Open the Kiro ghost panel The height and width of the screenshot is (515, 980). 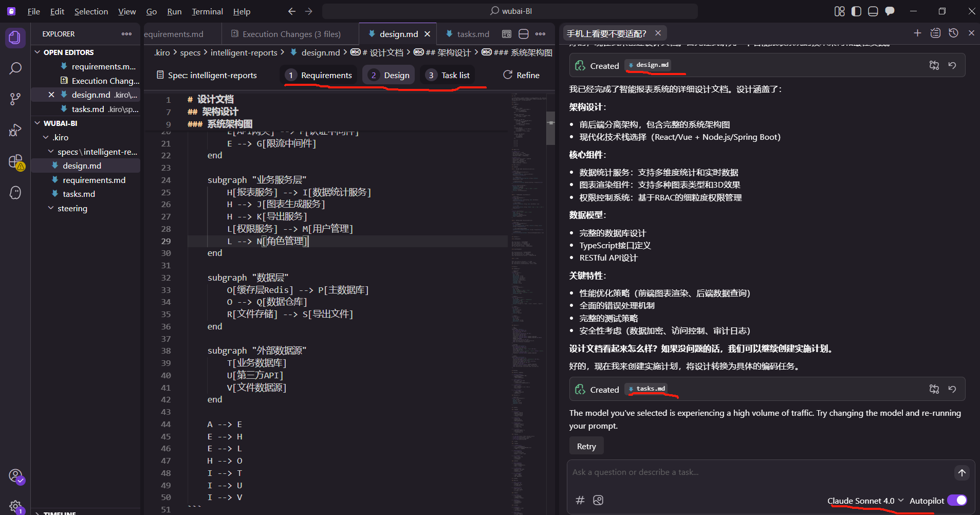point(15,192)
